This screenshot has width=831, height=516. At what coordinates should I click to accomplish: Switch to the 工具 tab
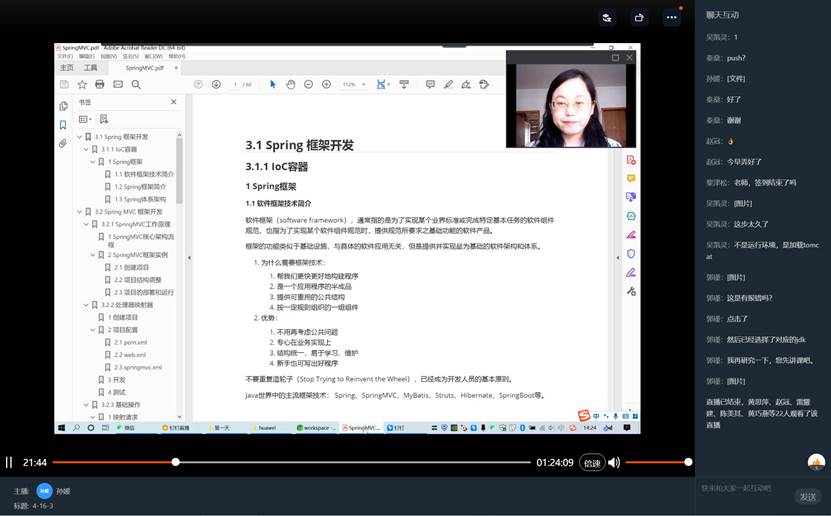[x=90, y=68]
